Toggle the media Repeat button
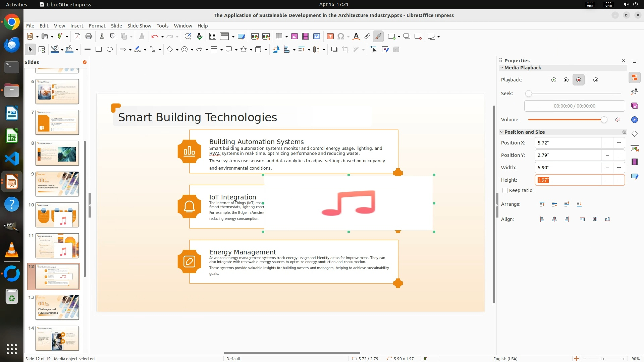Screen dimensions: 644x362 coord(595,80)
